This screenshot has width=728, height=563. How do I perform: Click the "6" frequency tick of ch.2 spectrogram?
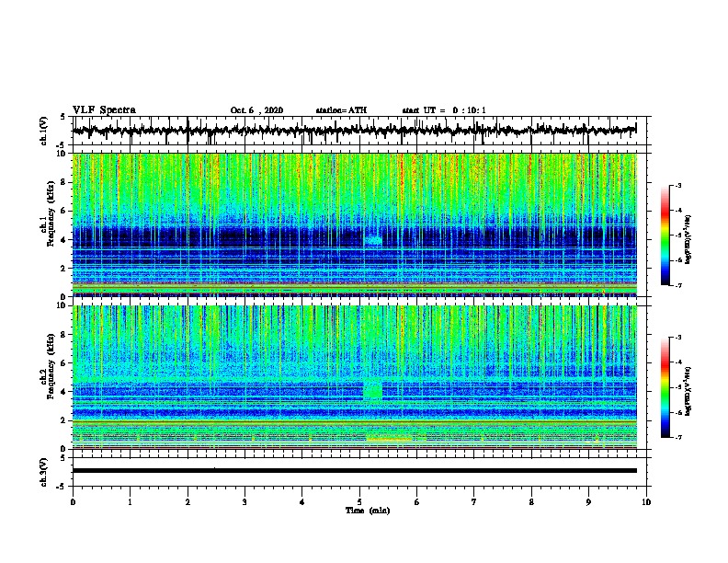coord(64,363)
